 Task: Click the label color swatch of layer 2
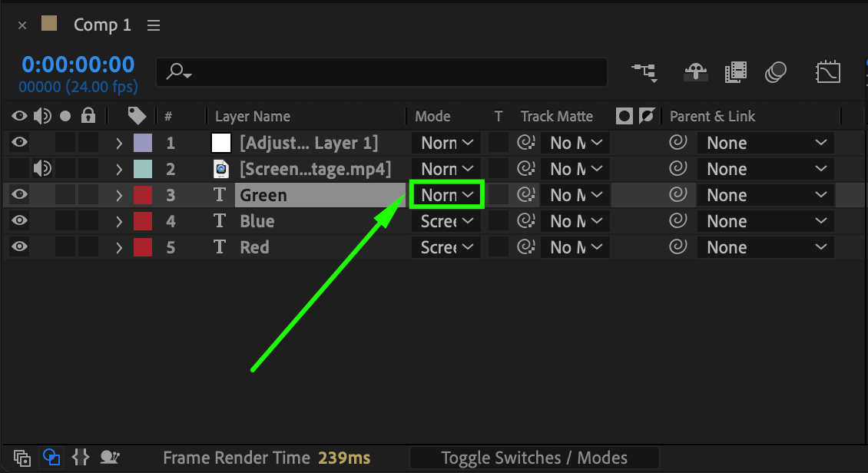click(x=143, y=169)
